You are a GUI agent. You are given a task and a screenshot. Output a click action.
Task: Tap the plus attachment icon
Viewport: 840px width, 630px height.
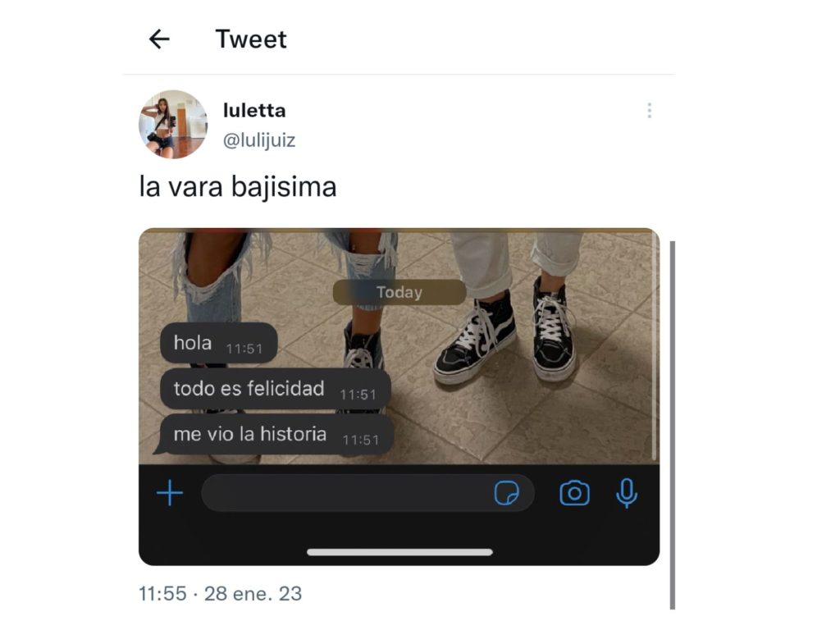coord(170,493)
